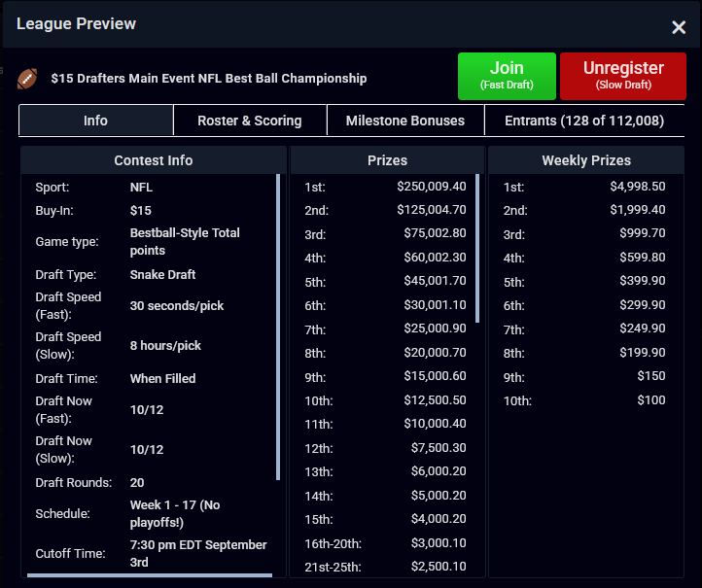Viewport: 702px width, 588px height.
Task: Click the League Preview dialog title
Action: point(76,23)
